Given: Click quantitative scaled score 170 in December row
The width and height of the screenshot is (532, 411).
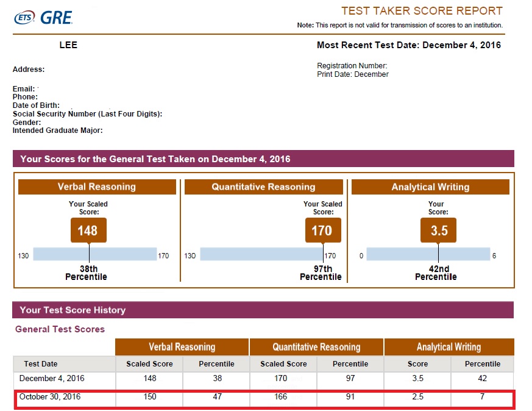Looking at the screenshot, I should pyautogui.click(x=280, y=379).
